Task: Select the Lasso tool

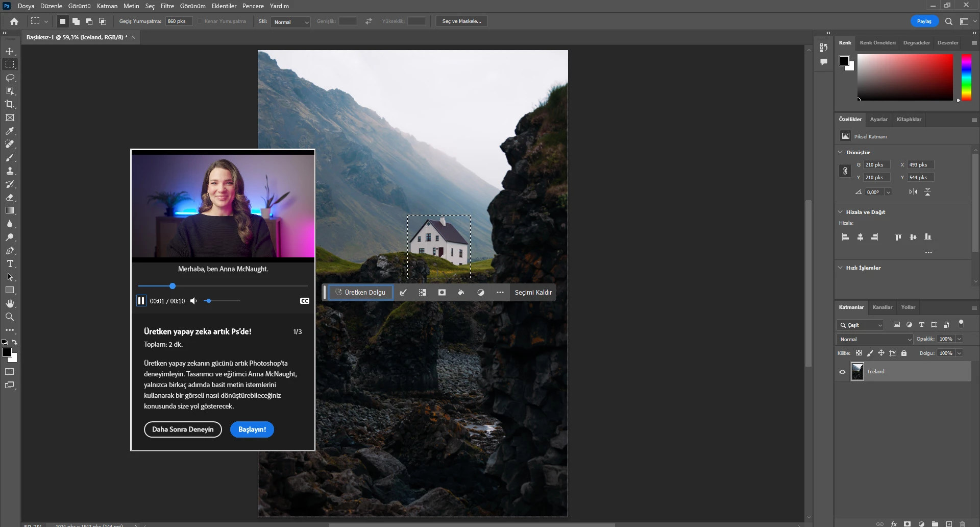Action: coord(10,78)
